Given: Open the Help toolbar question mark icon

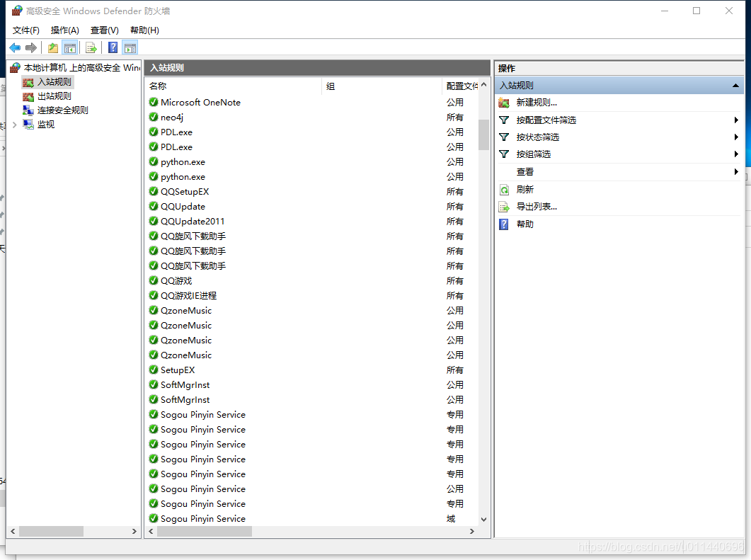Looking at the screenshot, I should coord(113,47).
